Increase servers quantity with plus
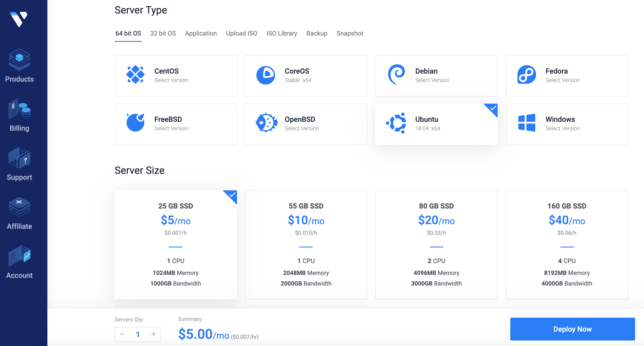Image resolution: width=644 pixels, height=346 pixels. pos(154,334)
